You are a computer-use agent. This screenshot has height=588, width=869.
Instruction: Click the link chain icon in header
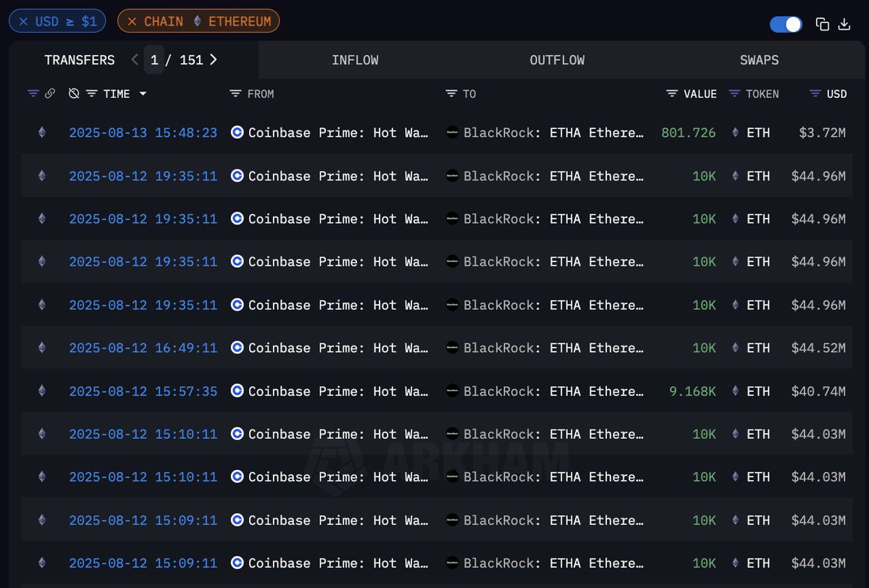point(50,93)
